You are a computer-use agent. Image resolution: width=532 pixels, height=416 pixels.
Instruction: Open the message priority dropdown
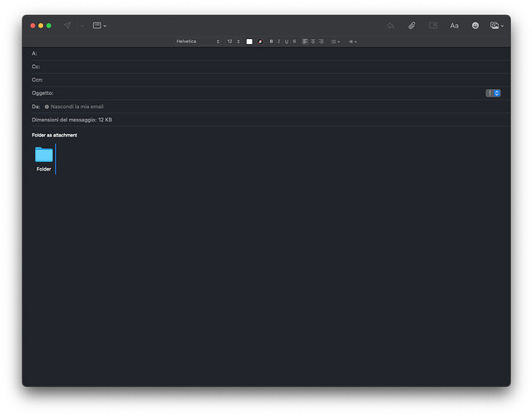click(x=493, y=93)
